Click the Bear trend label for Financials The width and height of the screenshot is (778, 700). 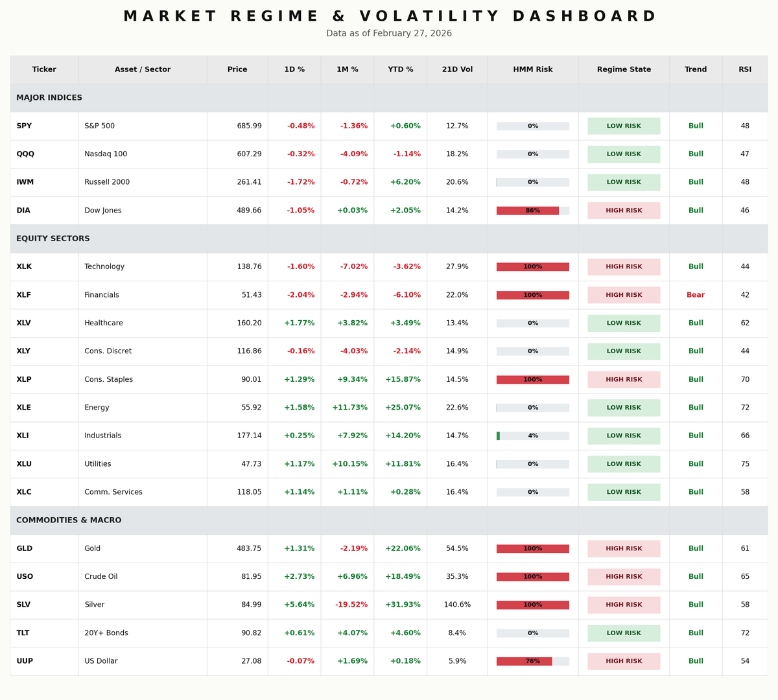click(x=695, y=295)
